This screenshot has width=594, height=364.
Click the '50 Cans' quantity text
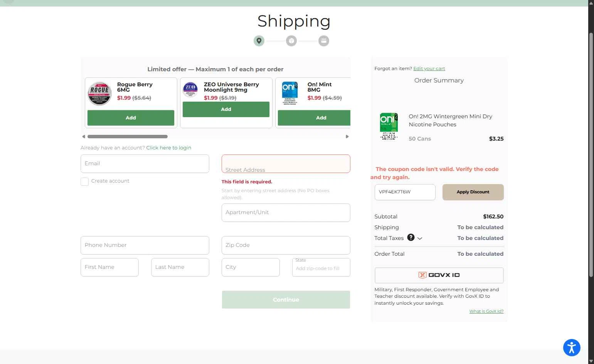[x=420, y=139]
